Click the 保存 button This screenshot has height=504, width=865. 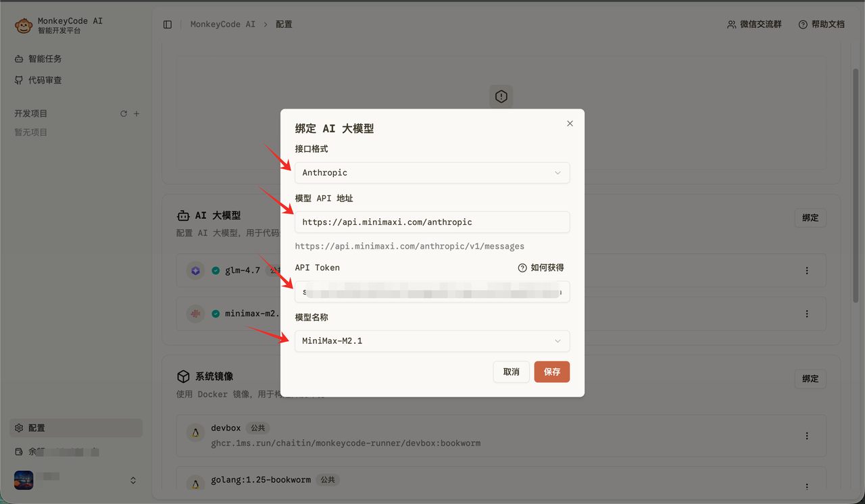tap(551, 372)
